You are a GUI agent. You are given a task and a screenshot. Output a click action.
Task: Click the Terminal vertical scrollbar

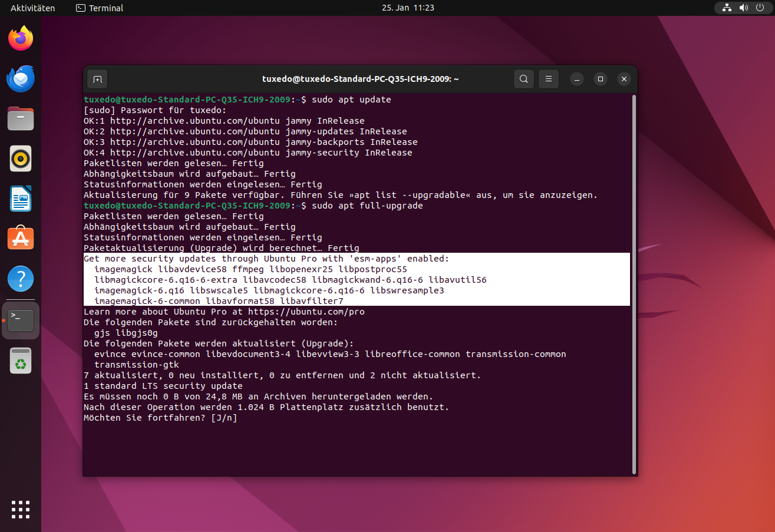click(x=634, y=283)
